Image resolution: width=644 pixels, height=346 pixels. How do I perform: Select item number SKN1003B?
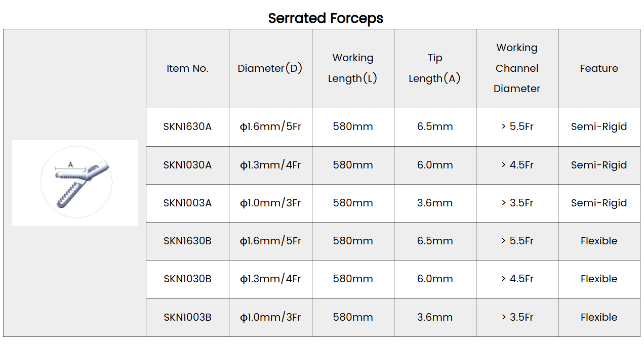pos(188,317)
